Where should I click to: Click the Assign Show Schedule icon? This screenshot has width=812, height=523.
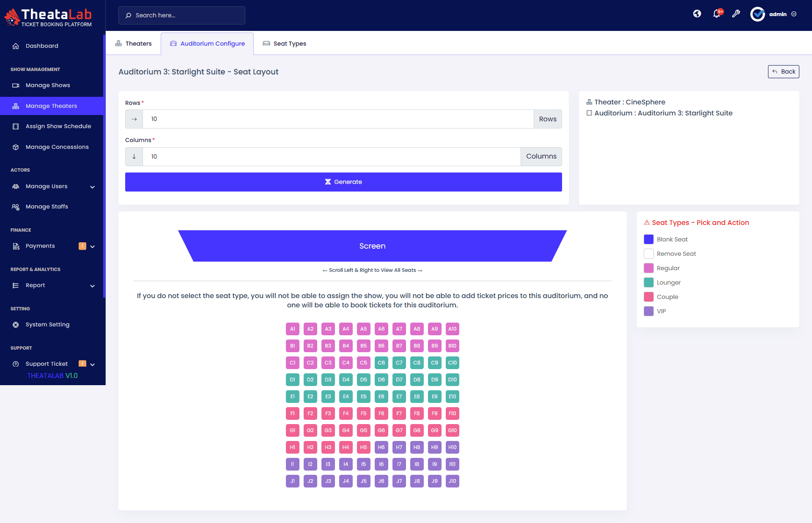pyautogui.click(x=16, y=126)
